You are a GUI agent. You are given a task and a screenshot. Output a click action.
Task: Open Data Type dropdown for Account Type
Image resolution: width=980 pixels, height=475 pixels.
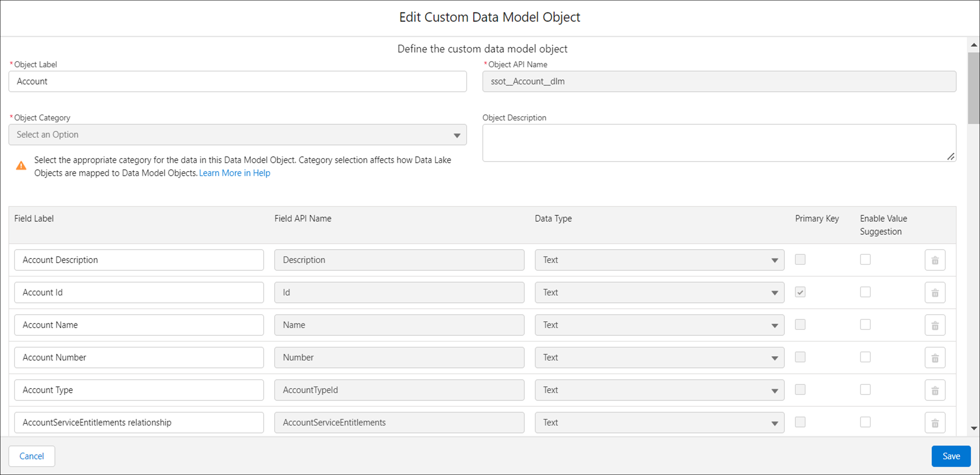(x=660, y=390)
